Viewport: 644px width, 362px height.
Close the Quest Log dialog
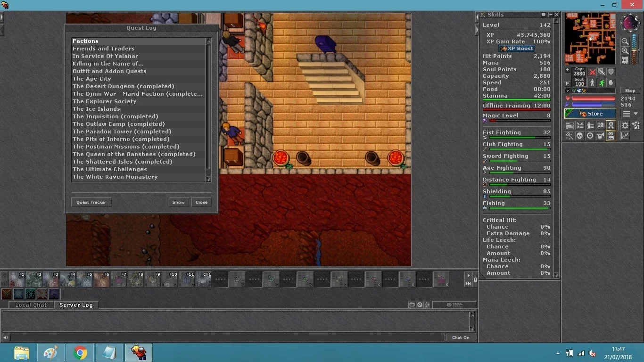coord(202,202)
